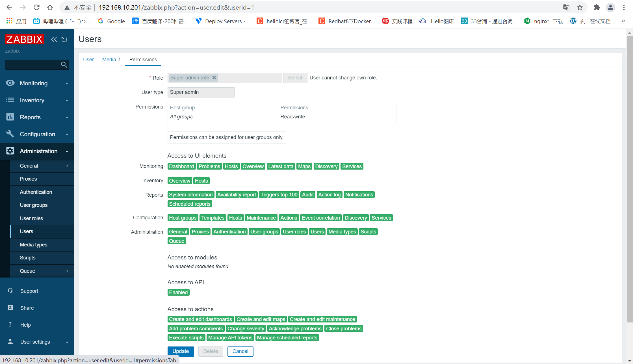Viewport: 633px width, 364px height.
Task: Click the User type field
Action: click(x=201, y=92)
